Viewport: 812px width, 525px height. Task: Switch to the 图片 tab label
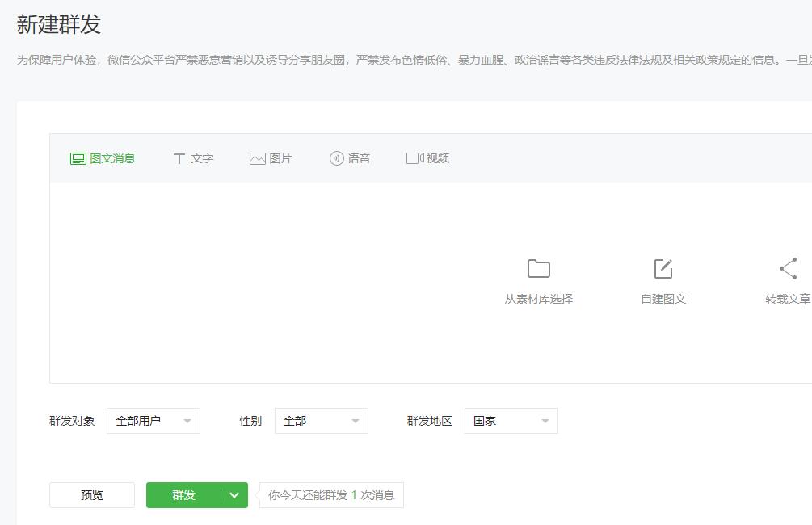pyautogui.click(x=280, y=159)
